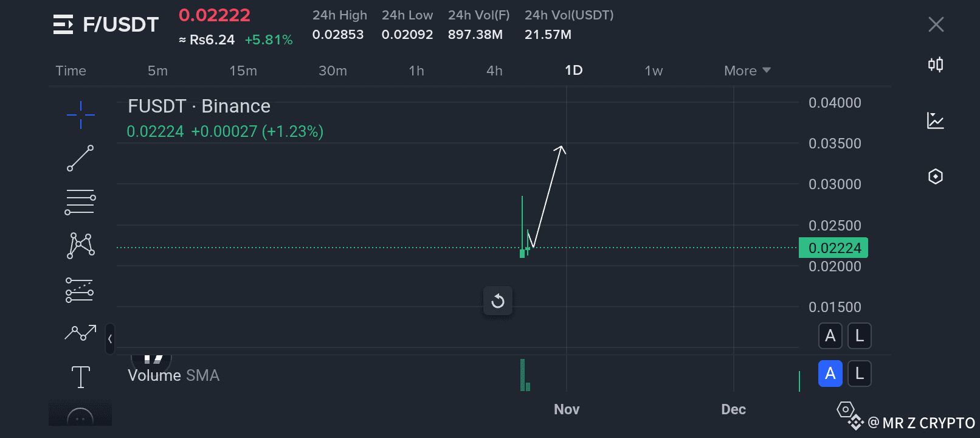Collapse the drawing toolbar side arrow
This screenshot has height=438, width=980.
point(110,339)
